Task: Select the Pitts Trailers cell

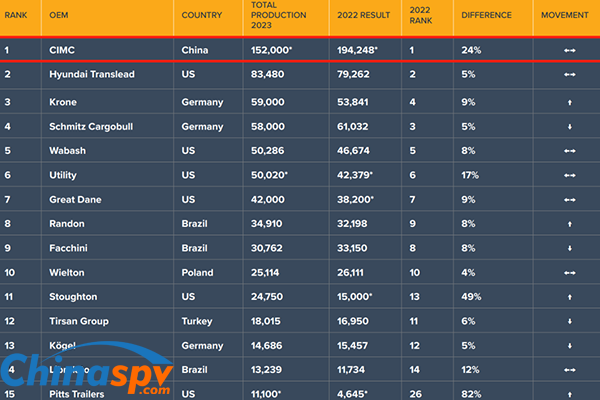Action: pos(77,394)
